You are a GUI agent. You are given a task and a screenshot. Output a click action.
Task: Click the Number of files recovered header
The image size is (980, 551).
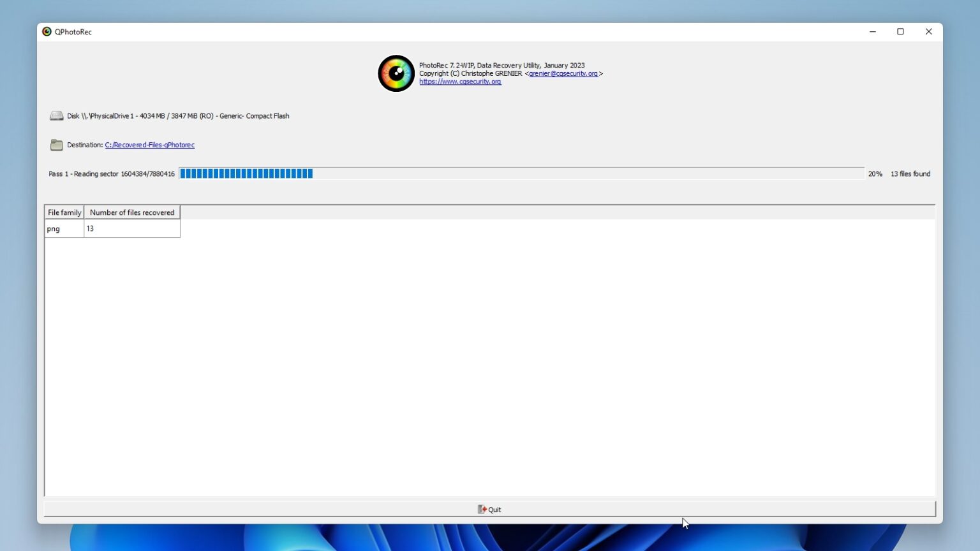point(131,212)
